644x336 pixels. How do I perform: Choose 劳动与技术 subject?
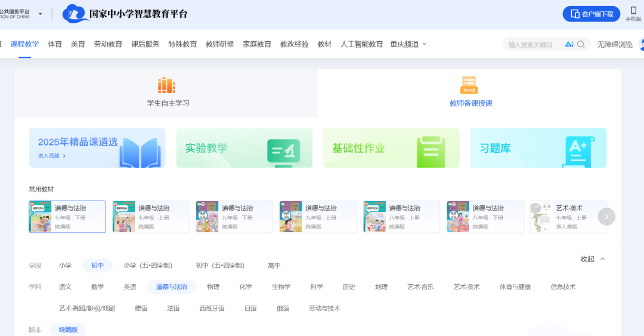324,308
